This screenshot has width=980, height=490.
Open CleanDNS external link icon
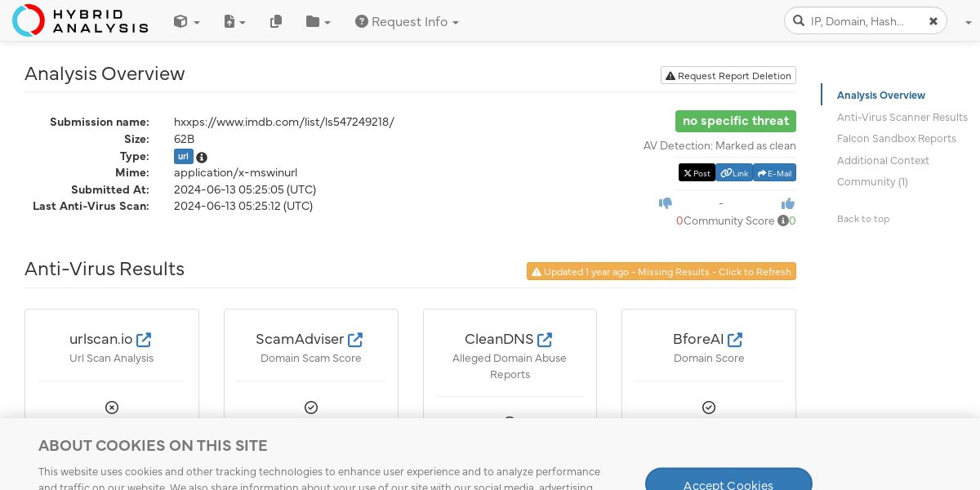545,339
